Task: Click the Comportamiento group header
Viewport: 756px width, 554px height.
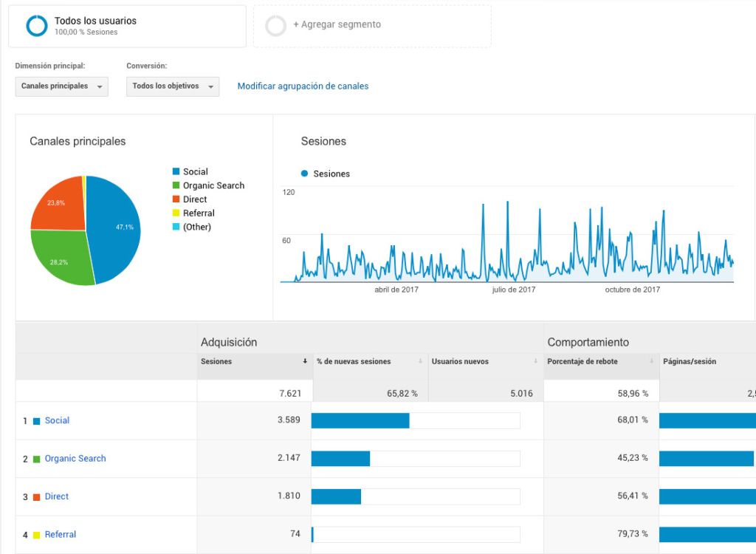Action: click(x=588, y=342)
